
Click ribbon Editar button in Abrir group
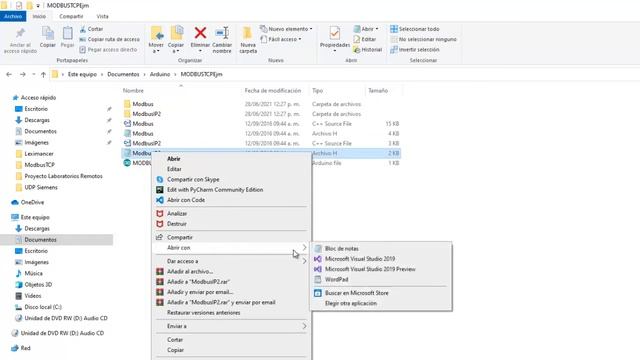(364, 39)
